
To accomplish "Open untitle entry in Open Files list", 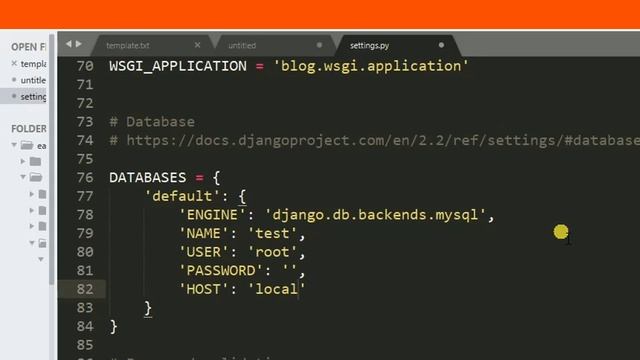I will [33, 80].
